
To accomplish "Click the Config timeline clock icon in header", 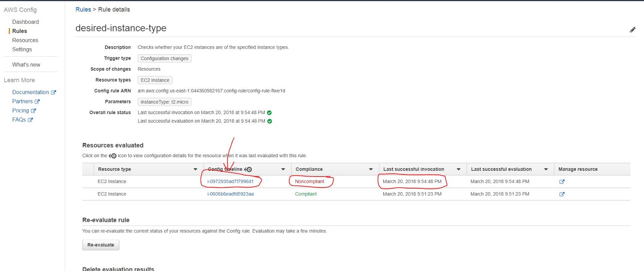I will click(248, 169).
